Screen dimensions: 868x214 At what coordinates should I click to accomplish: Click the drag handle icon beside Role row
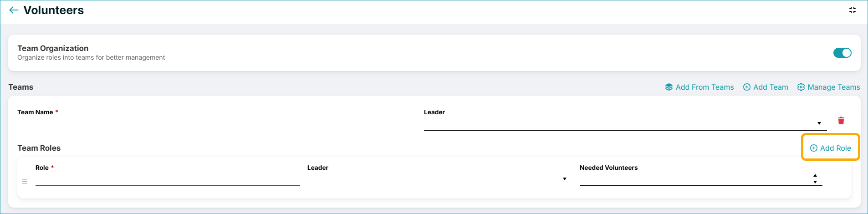[25, 181]
